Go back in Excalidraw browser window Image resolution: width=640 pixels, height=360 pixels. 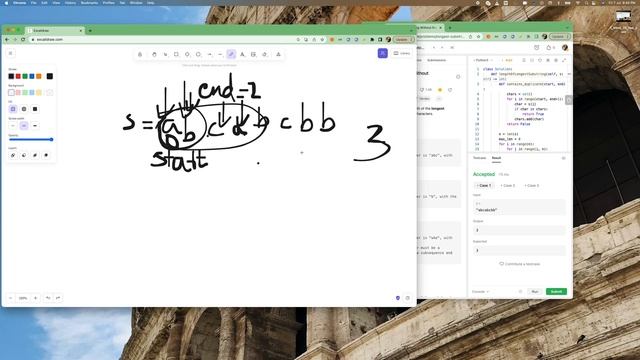7,40
